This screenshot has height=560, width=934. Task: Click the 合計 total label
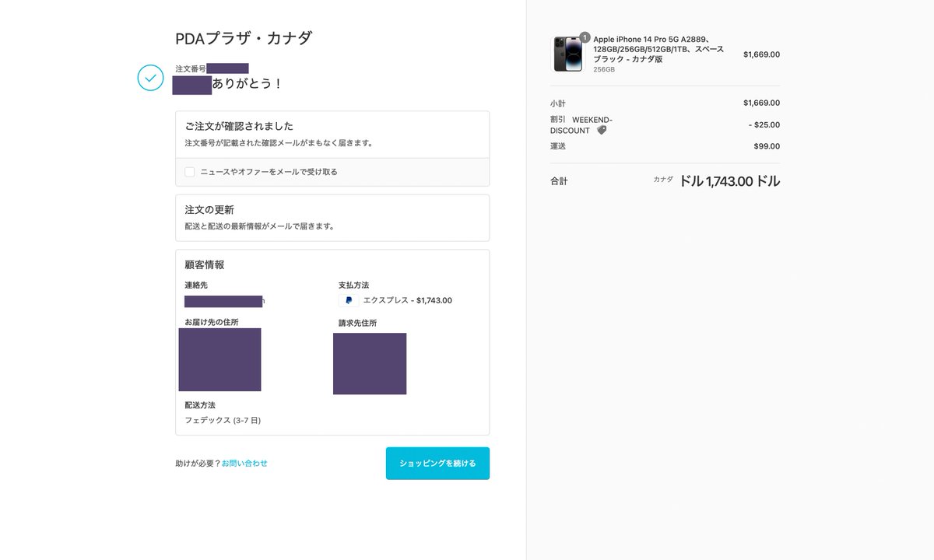559,181
